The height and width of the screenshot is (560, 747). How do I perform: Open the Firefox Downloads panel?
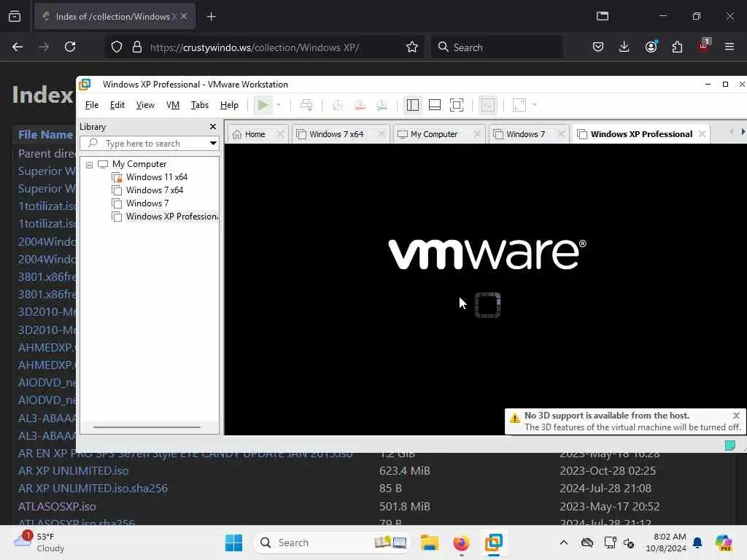[624, 47]
